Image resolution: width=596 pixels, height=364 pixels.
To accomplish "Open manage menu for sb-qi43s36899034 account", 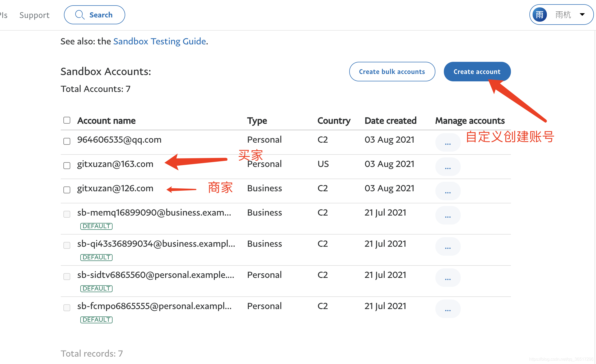I will pyautogui.click(x=448, y=247).
